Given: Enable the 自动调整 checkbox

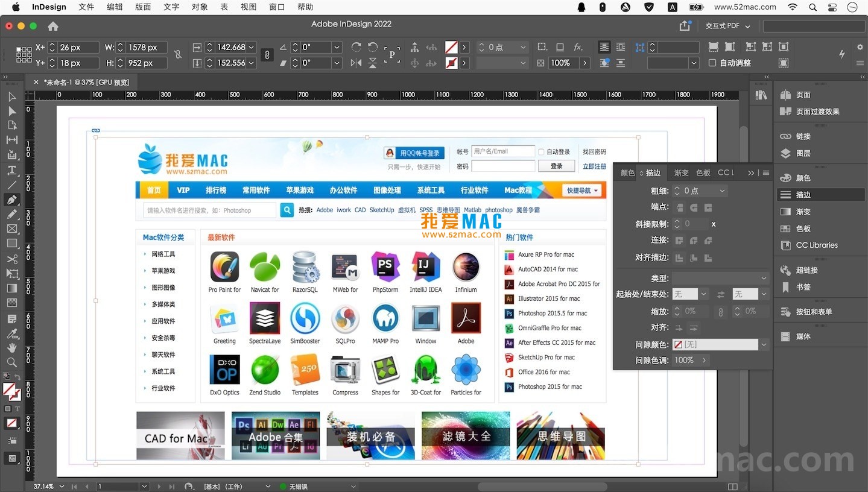Looking at the screenshot, I should [x=712, y=63].
